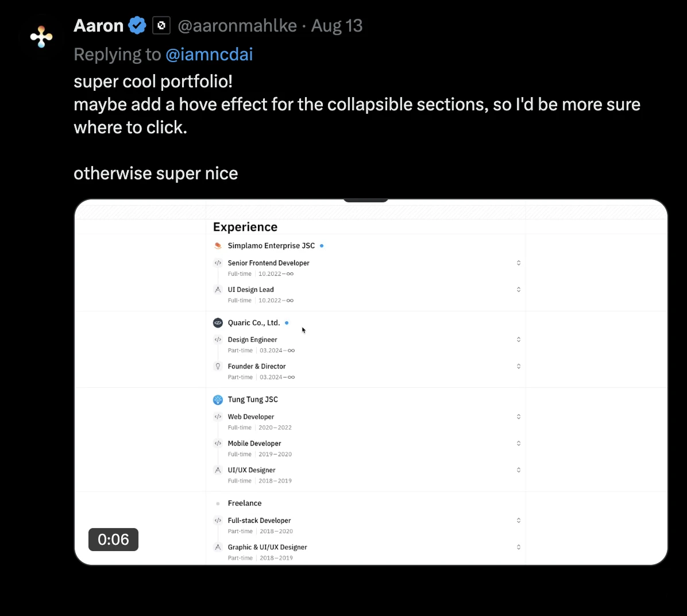Click the Aaron display name
687x616 pixels.
99,26
